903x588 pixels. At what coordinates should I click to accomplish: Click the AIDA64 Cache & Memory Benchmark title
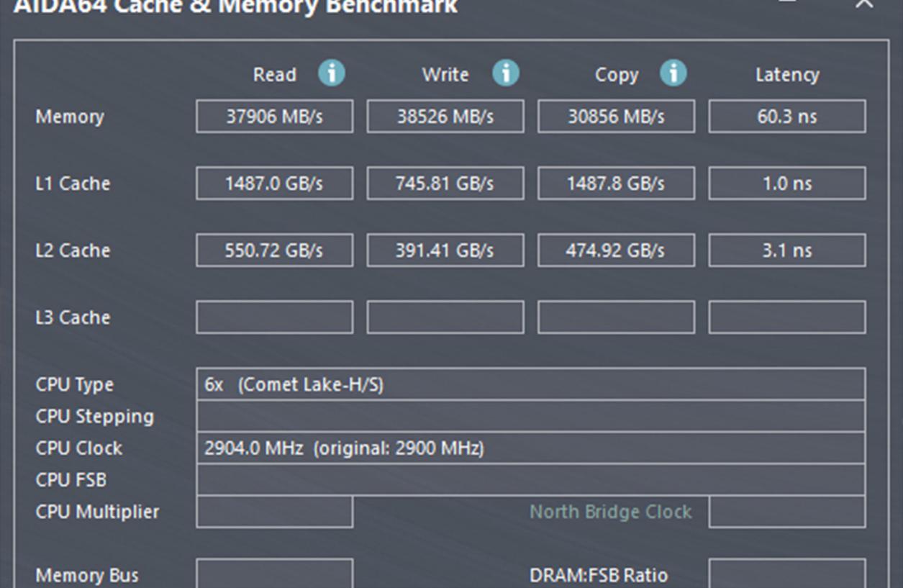point(235,6)
